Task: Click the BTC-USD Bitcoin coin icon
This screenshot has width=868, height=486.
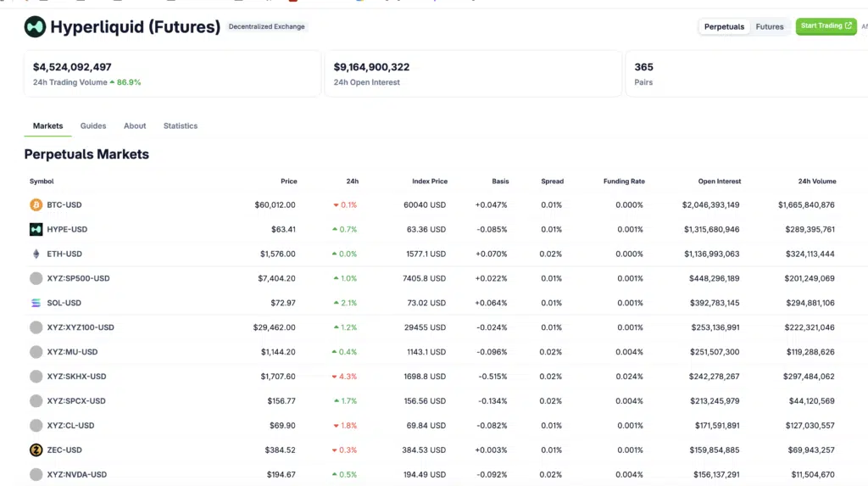Action: (36, 205)
